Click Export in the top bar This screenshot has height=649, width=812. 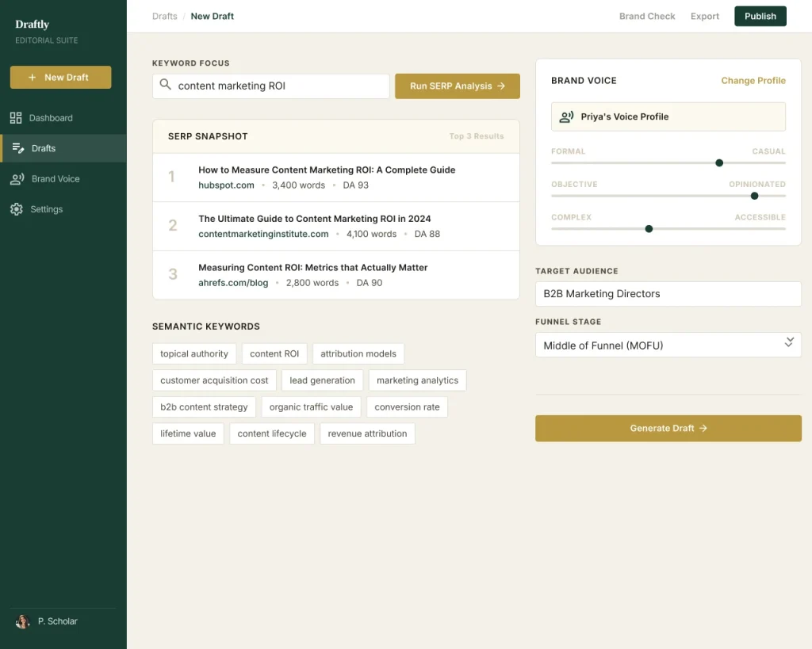point(705,16)
